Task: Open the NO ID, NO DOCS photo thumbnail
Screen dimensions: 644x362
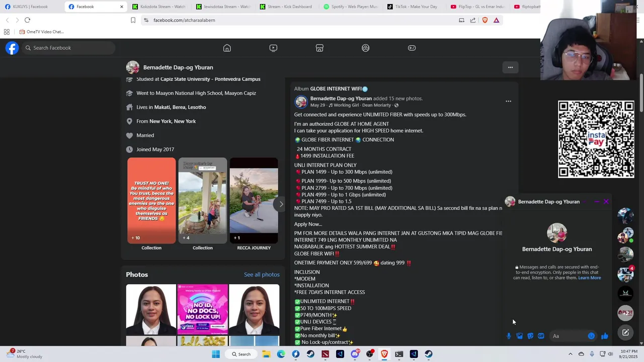Action: (202, 309)
